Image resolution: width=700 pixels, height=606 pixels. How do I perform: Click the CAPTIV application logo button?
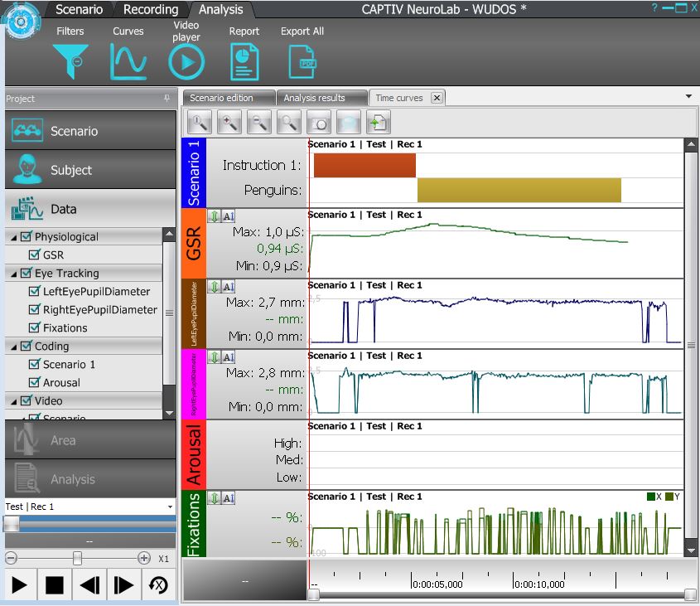(x=21, y=21)
